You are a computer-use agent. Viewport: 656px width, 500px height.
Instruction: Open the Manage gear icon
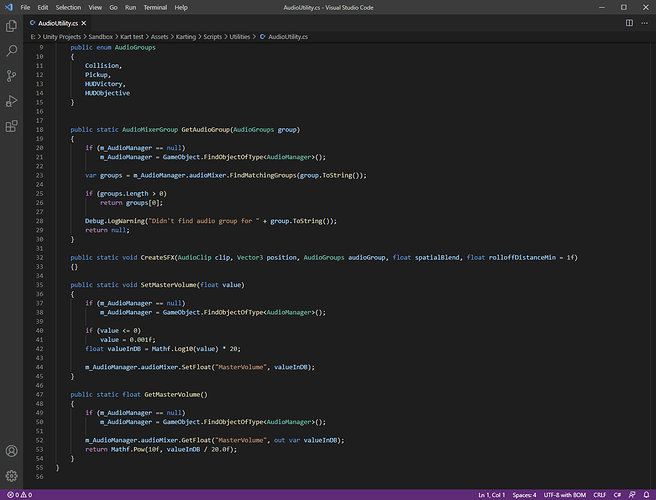pyautogui.click(x=11, y=476)
